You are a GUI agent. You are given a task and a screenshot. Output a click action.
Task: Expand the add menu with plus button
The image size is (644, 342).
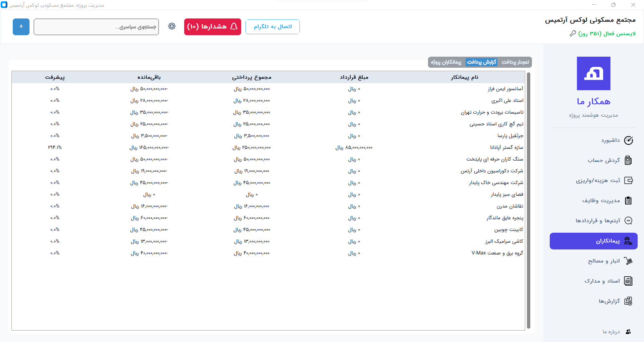(x=21, y=26)
